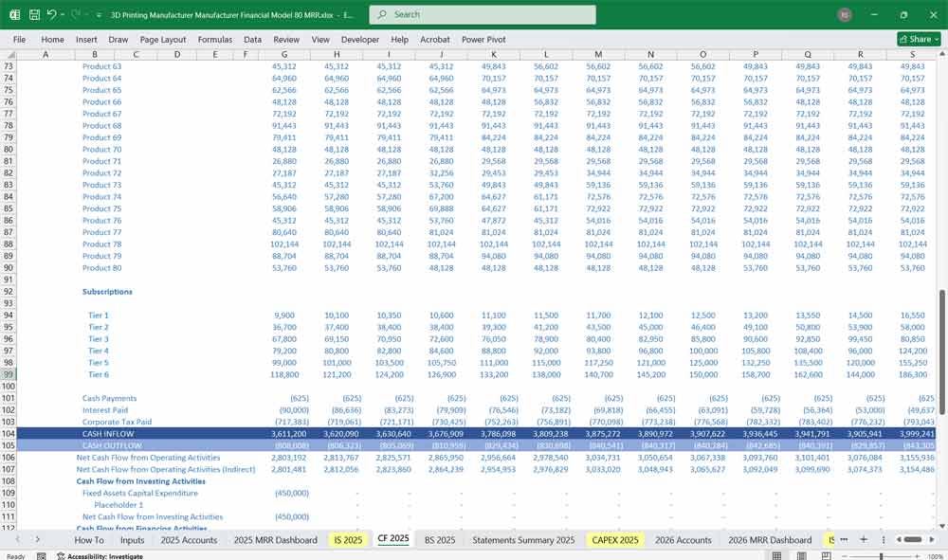Open the View ribbon tab
Screen dimensions: 948x560
point(320,39)
